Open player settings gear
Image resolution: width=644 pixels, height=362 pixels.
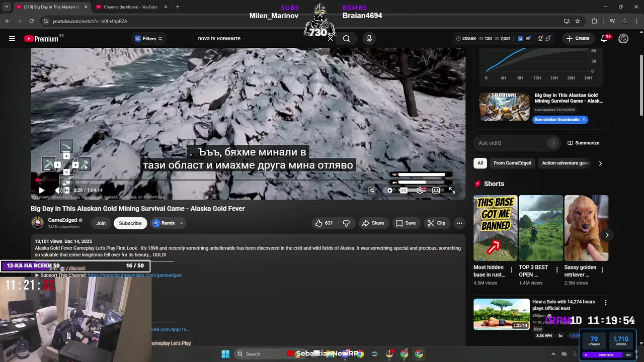420,190
